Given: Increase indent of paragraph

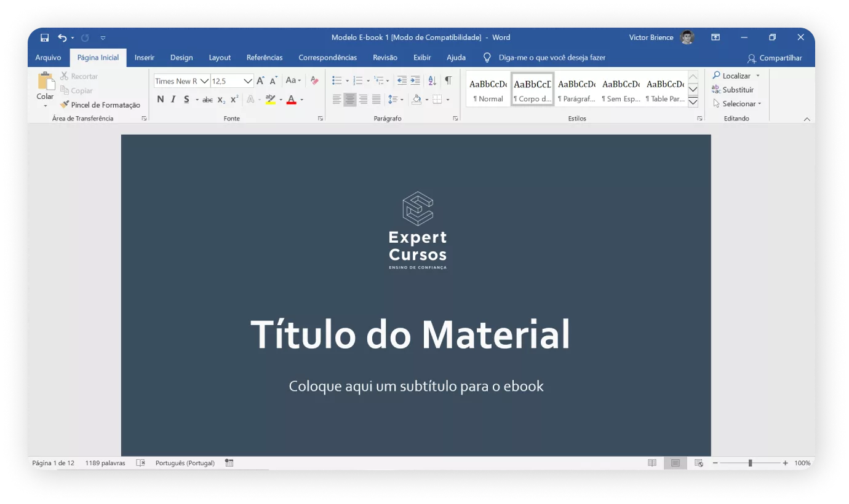Looking at the screenshot, I should click(x=415, y=81).
